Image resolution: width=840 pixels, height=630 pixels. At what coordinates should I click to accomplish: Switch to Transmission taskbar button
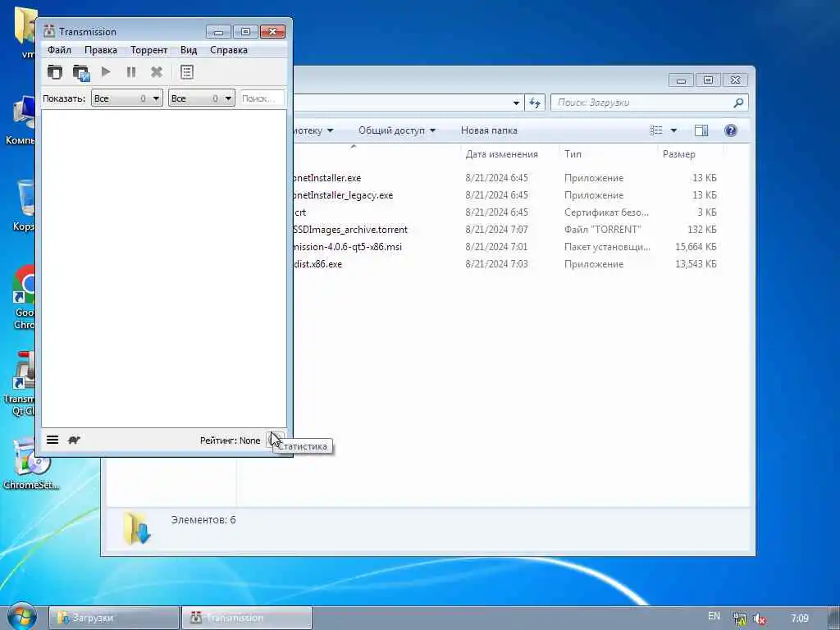(247, 618)
